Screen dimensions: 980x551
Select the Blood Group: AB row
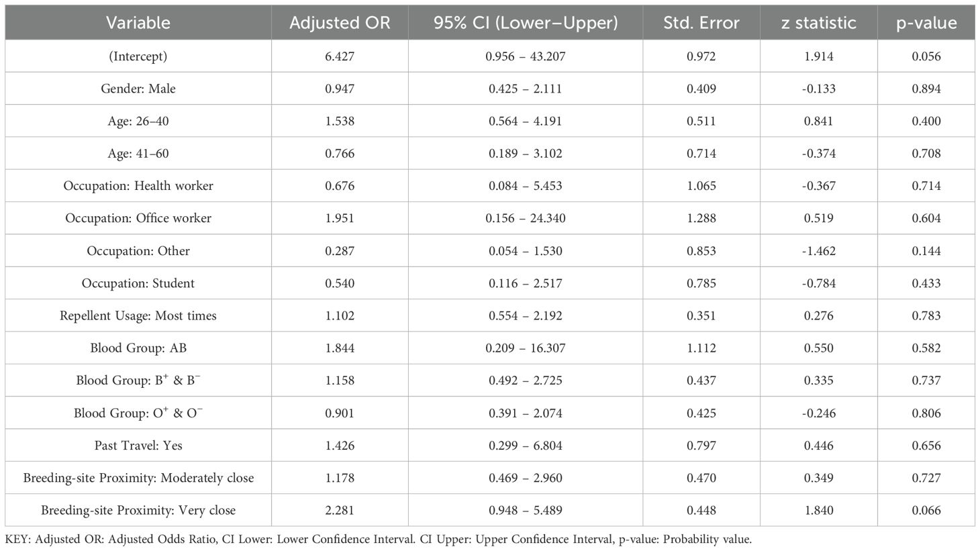[490, 348]
